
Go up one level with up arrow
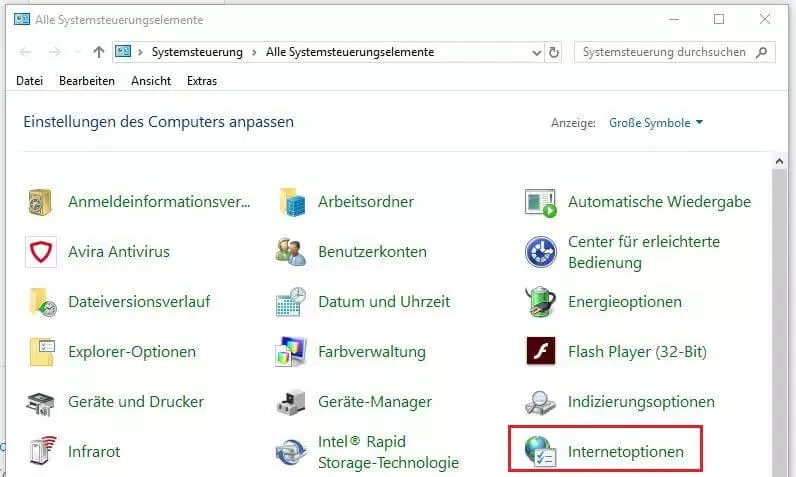coord(98,52)
